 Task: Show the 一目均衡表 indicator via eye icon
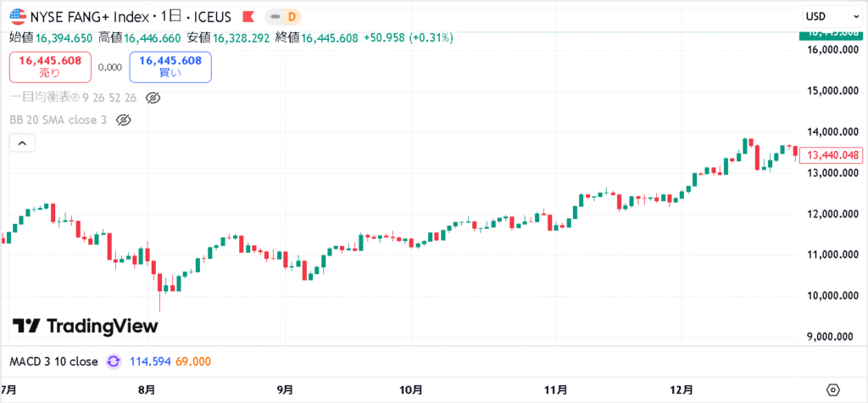click(153, 98)
